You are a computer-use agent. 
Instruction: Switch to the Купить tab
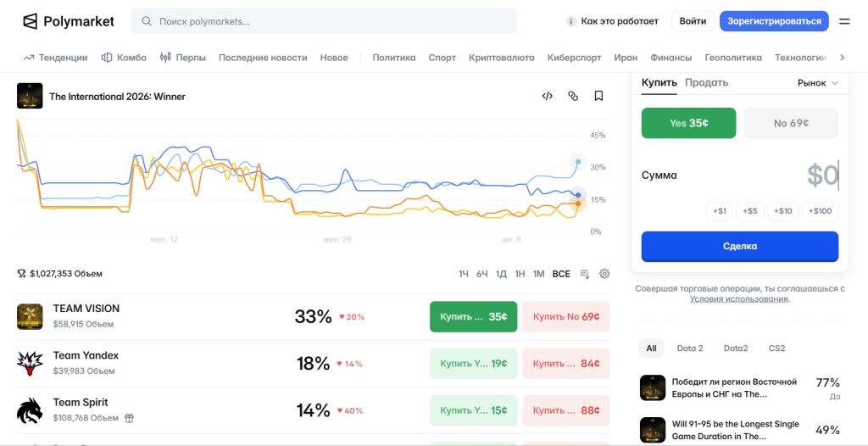click(x=659, y=83)
